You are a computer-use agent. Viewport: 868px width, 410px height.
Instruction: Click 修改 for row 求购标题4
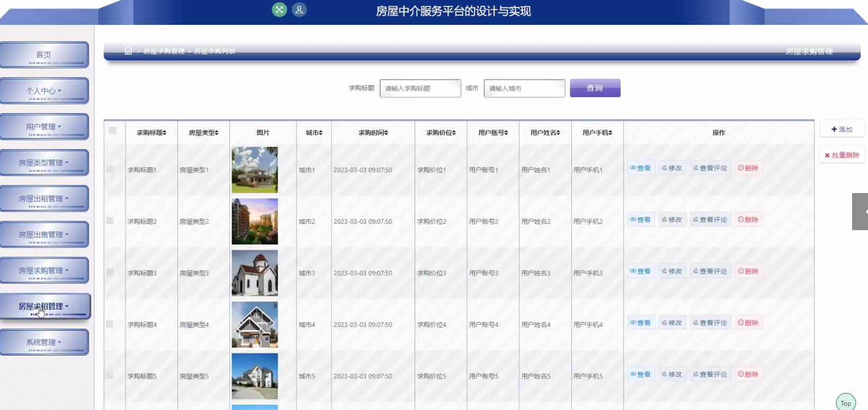[x=672, y=323]
